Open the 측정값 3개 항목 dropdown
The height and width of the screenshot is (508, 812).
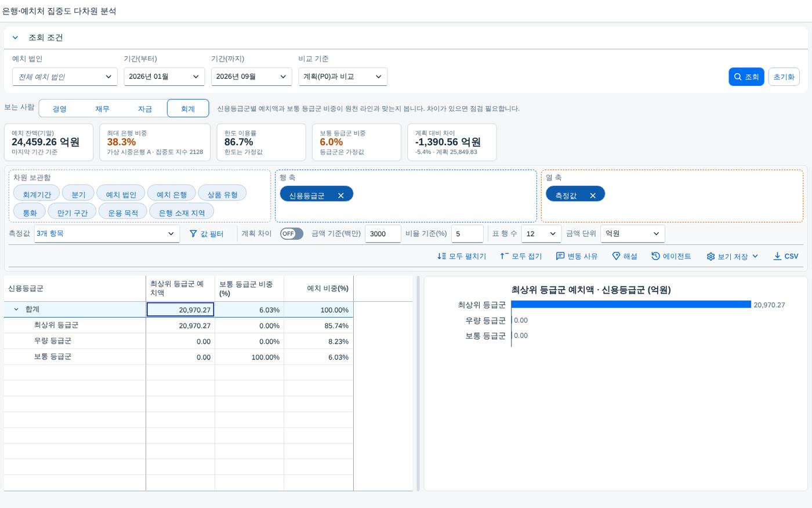click(106, 233)
